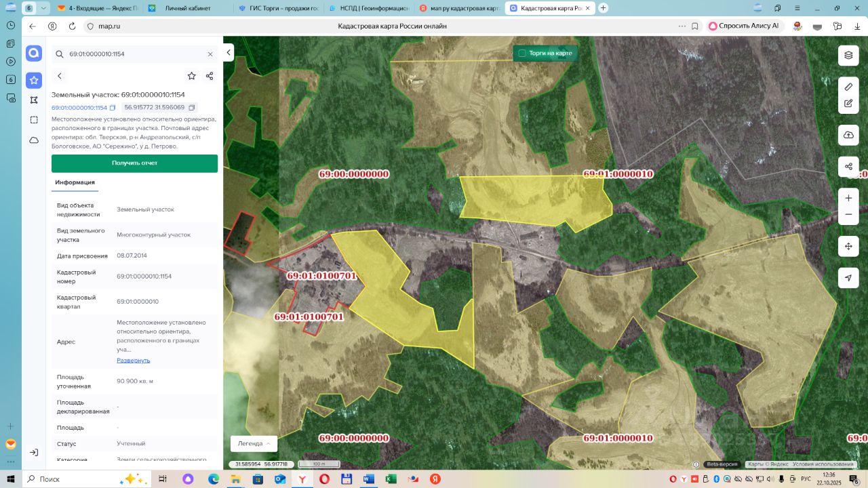The width and height of the screenshot is (868, 488).
Task: Select the ruler measurement tool
Action: (848, 87)
